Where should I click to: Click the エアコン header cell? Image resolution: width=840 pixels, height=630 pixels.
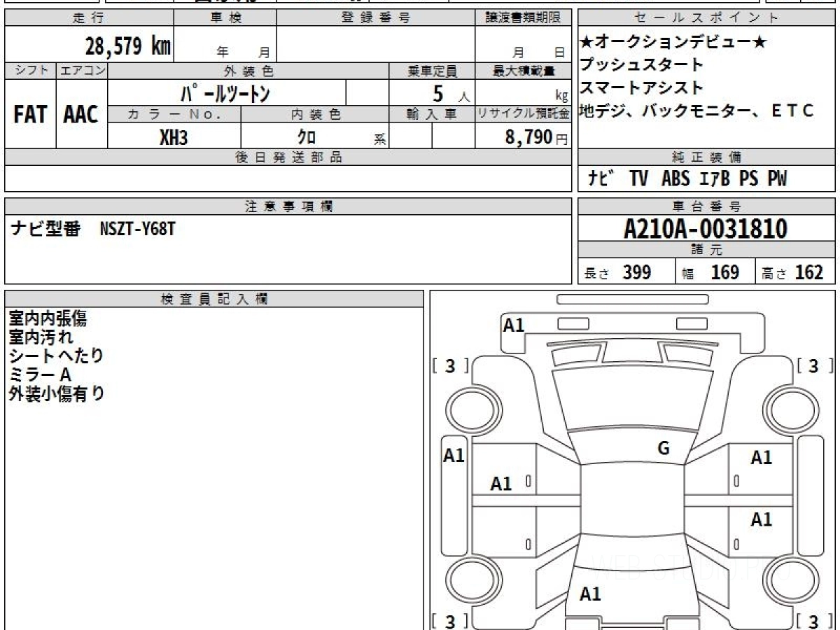tap(81, 71)
